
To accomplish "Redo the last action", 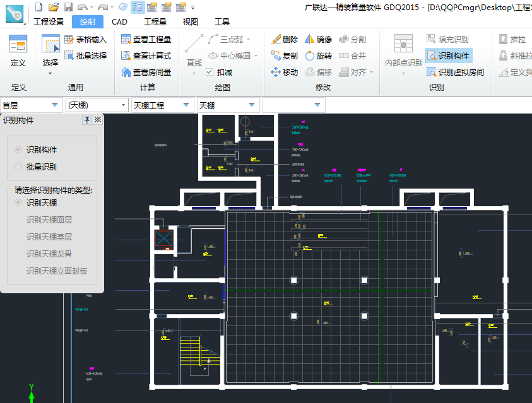I will tap(103, 7).
